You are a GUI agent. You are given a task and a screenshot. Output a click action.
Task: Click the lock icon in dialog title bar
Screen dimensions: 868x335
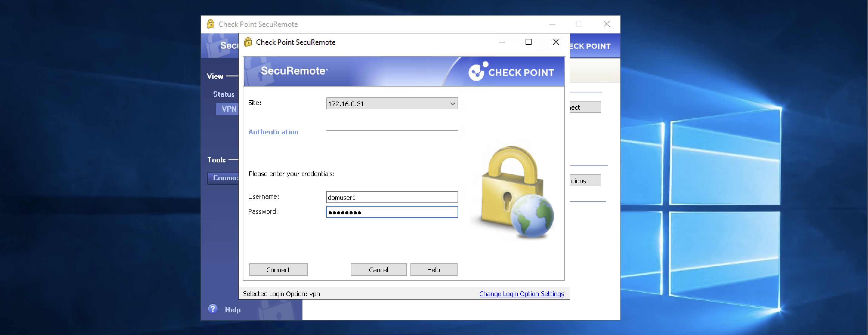tap(248, 42)
